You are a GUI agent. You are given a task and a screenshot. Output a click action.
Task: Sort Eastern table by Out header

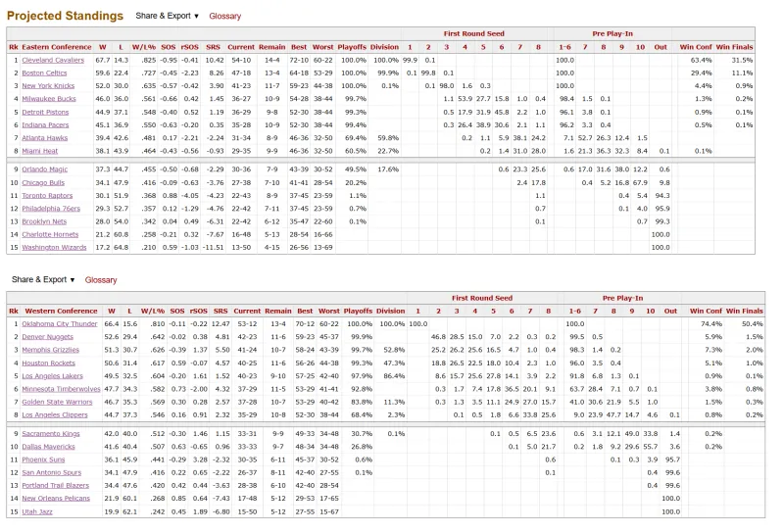[661, 47]
